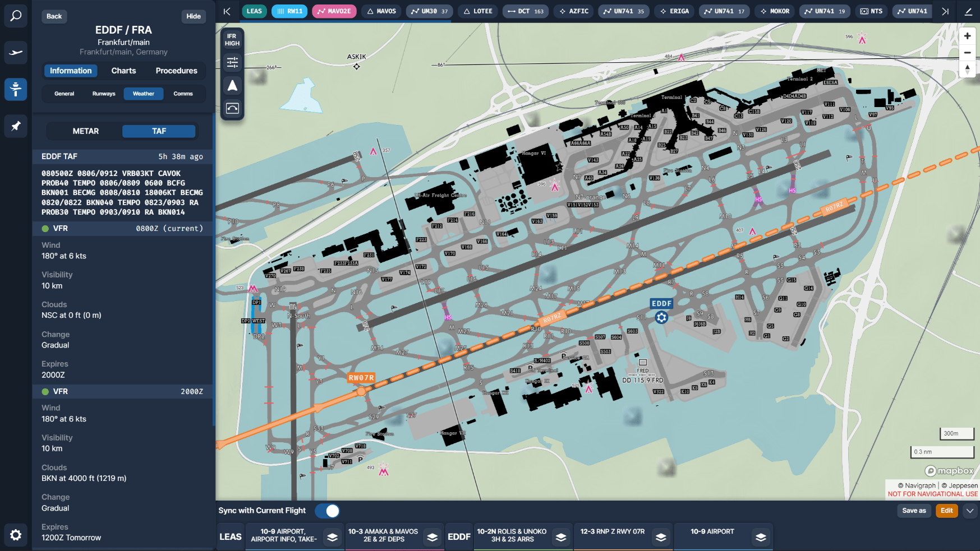Zoom in using the plus control
The height and width of the screenshot is (551, 980).
point(967,35)
